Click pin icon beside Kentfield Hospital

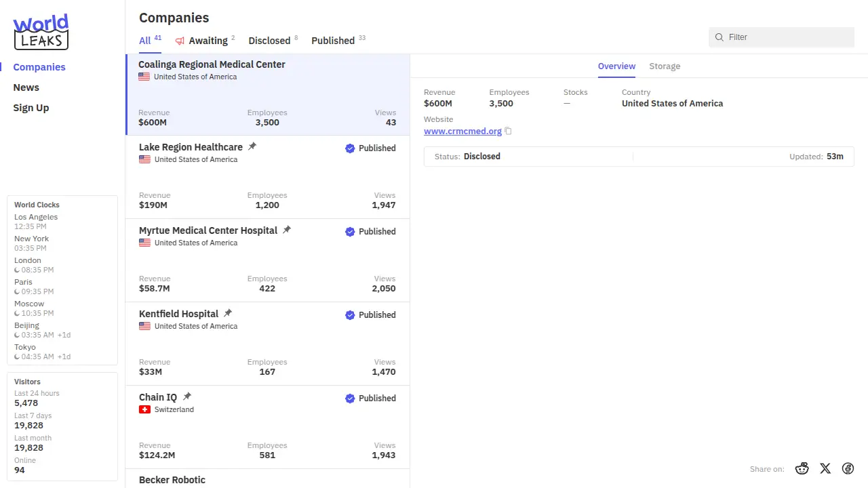228,313
